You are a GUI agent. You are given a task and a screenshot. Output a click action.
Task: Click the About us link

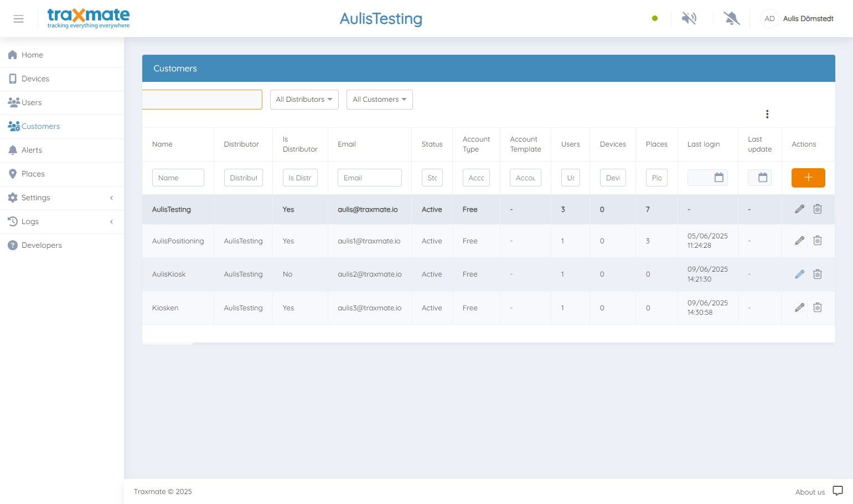(809, 492)
